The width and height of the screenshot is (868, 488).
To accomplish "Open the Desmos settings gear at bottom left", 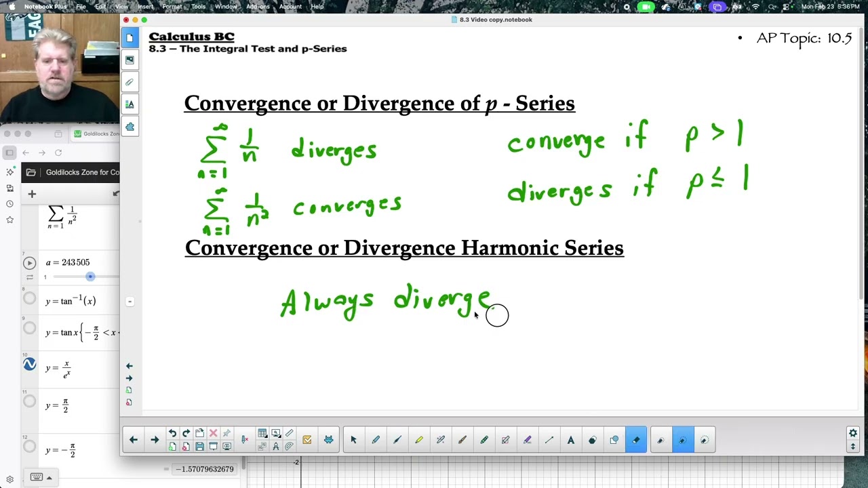I will point(9,480).
